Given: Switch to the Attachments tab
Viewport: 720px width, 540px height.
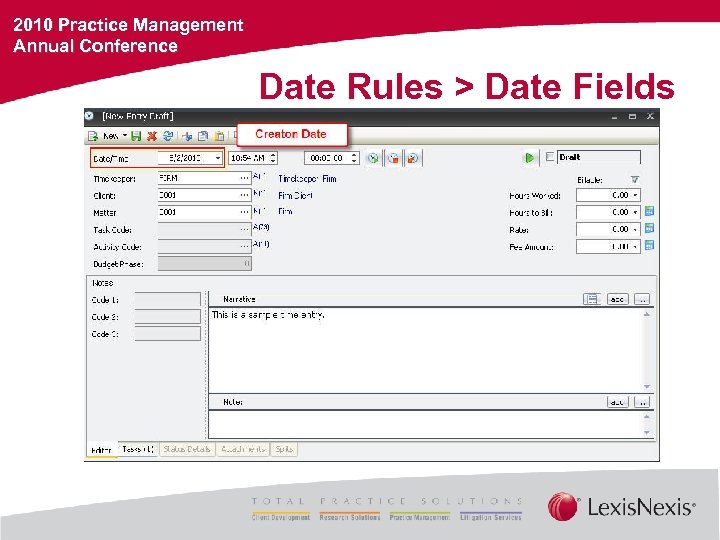Looking at the screenshot, I should (243, 449).
